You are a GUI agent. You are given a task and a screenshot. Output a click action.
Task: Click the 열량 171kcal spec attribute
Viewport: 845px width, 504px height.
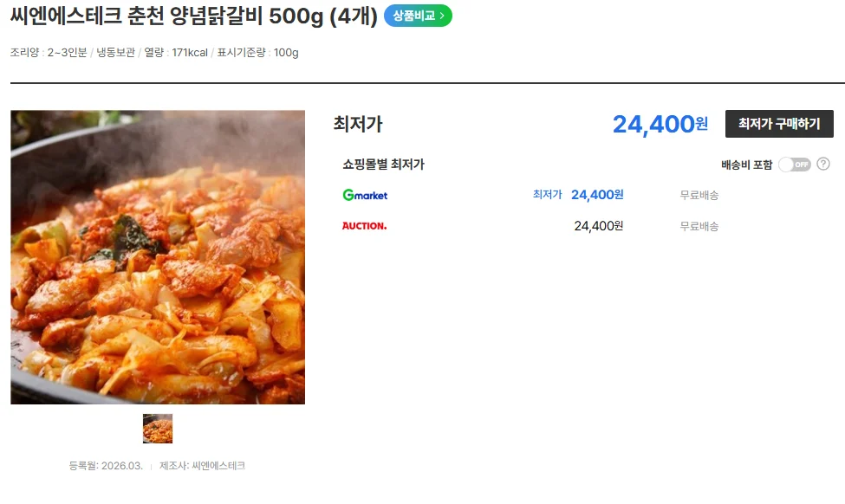coord(176,53)
